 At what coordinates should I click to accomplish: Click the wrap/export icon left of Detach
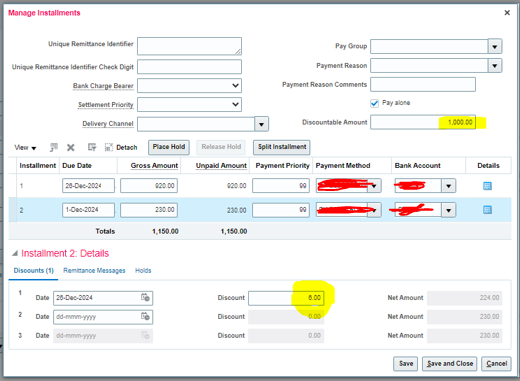click(x=92, y=147)
